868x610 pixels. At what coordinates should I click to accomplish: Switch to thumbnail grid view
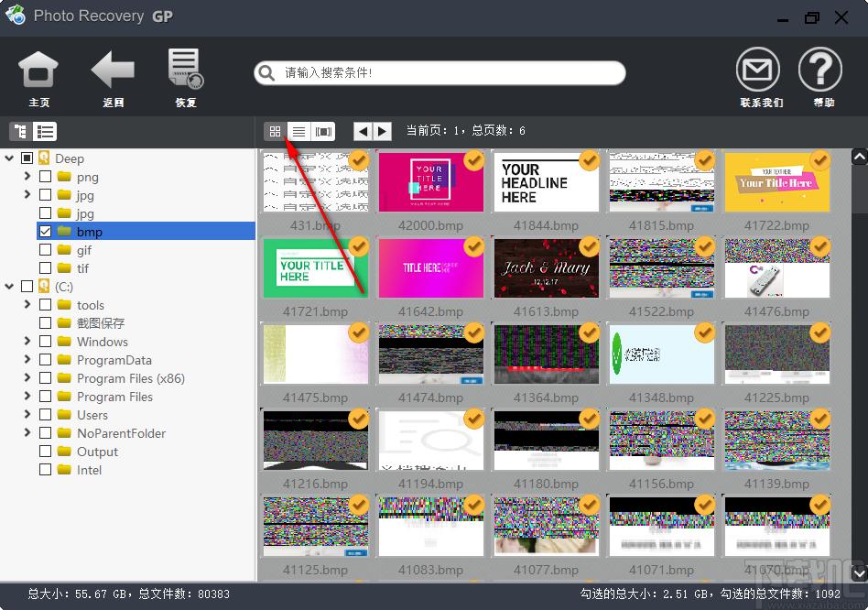pyautogui.click(x=275, y=132)
